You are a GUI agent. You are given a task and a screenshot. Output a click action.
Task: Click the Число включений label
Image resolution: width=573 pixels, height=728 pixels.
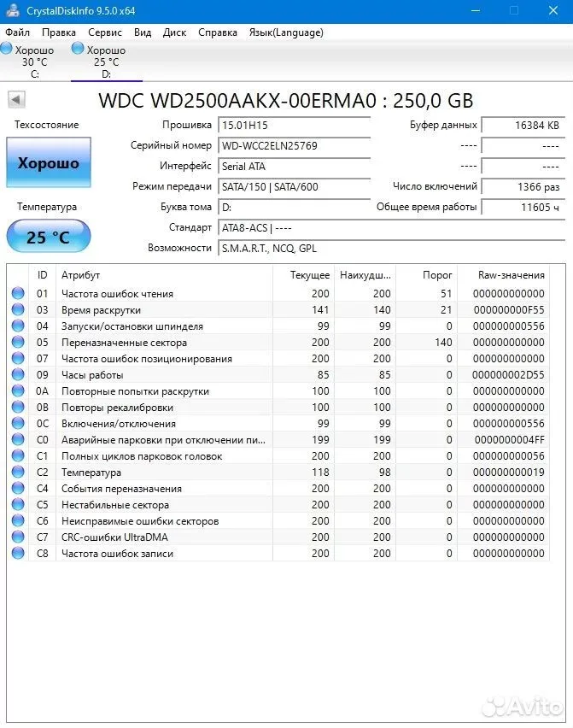tap(435, 186)
